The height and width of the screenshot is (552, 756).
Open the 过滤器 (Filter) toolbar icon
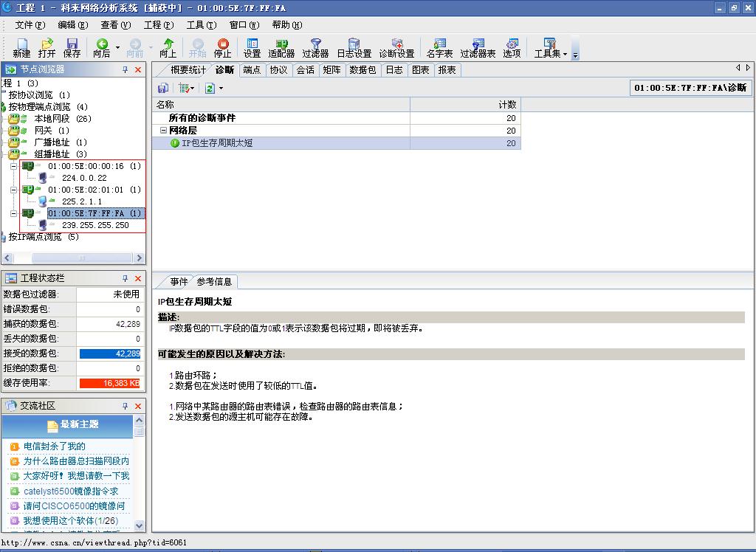pyautogui.click(x=315, y=48)
